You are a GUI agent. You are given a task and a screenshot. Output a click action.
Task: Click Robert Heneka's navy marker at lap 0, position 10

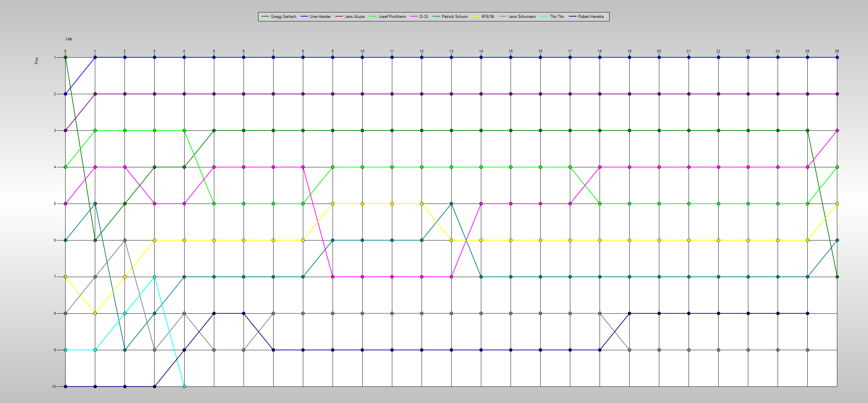point(66,386)
